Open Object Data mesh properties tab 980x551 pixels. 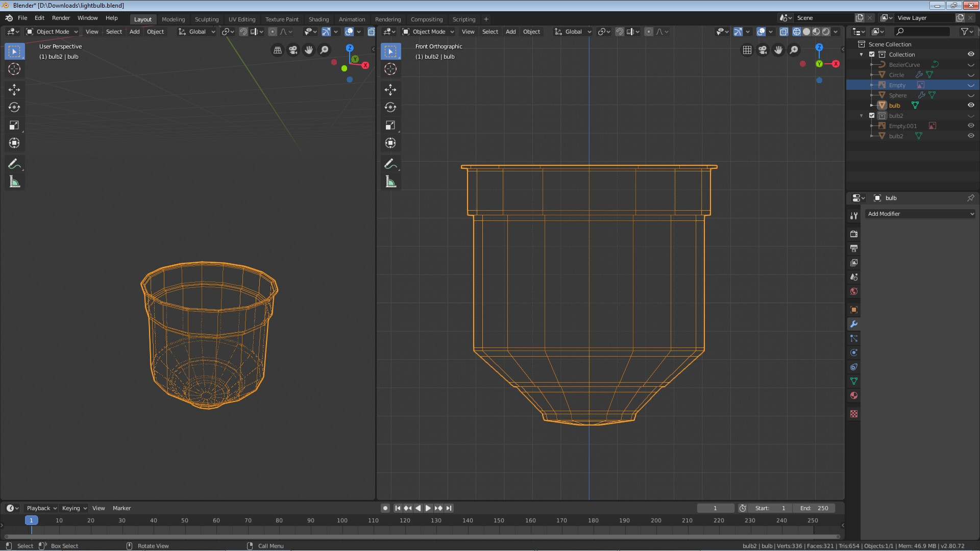pos(854,381)
